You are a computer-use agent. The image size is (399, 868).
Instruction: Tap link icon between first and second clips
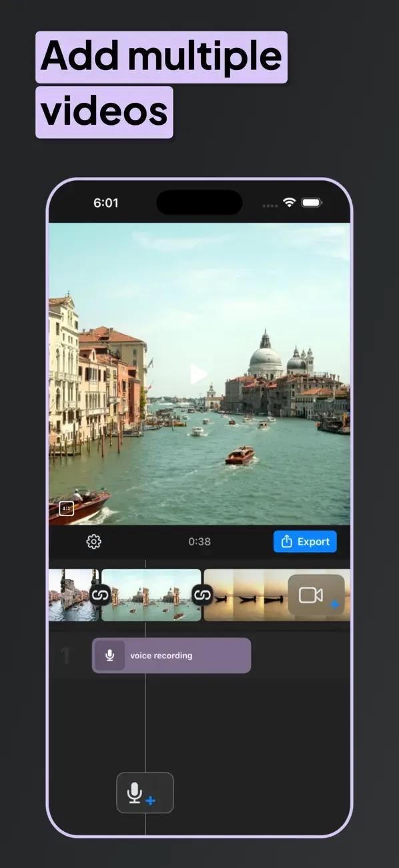pyautogui.click(x=100, y=594)
